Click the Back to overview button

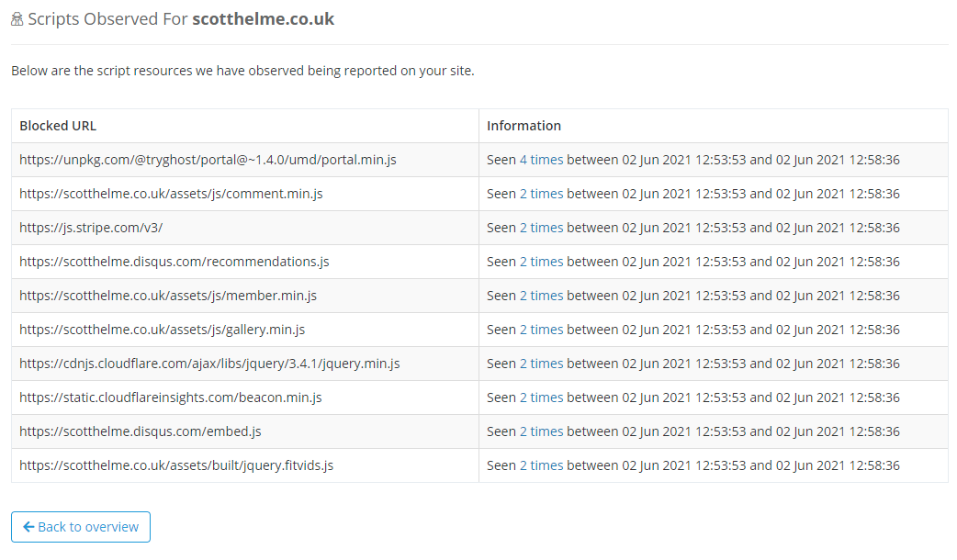tap(81, 527)
